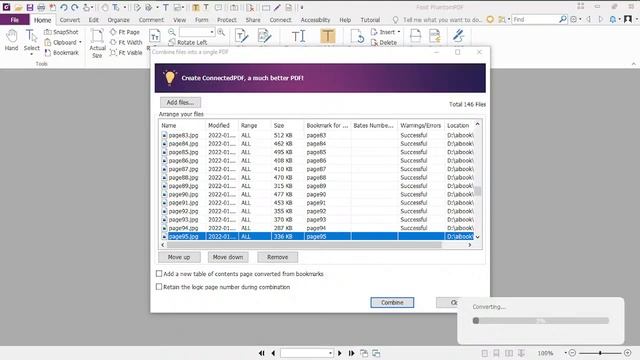The width and height of the screenshot is (640, 360).
Task: Open the File menu
Action: tap(15, 20)
